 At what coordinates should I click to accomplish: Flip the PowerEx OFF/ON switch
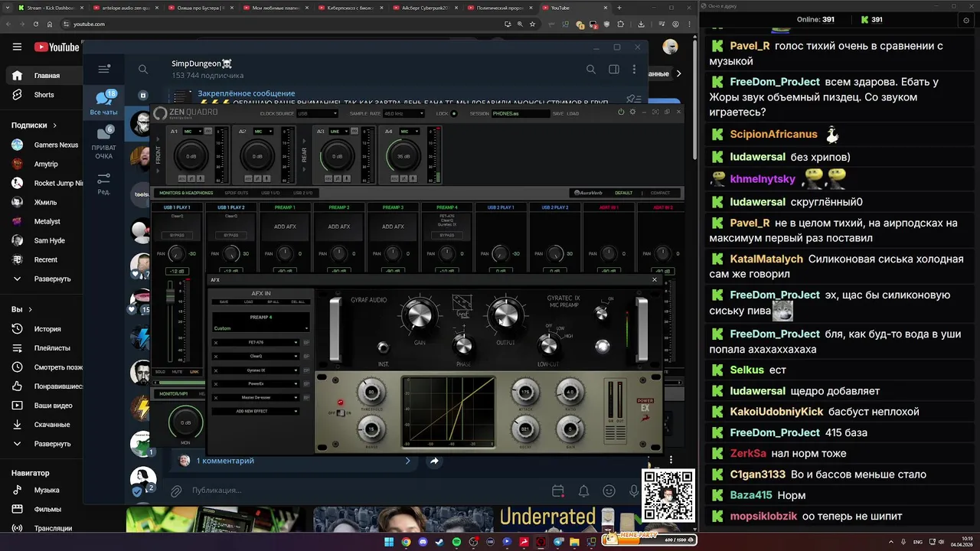coord(341,412)
